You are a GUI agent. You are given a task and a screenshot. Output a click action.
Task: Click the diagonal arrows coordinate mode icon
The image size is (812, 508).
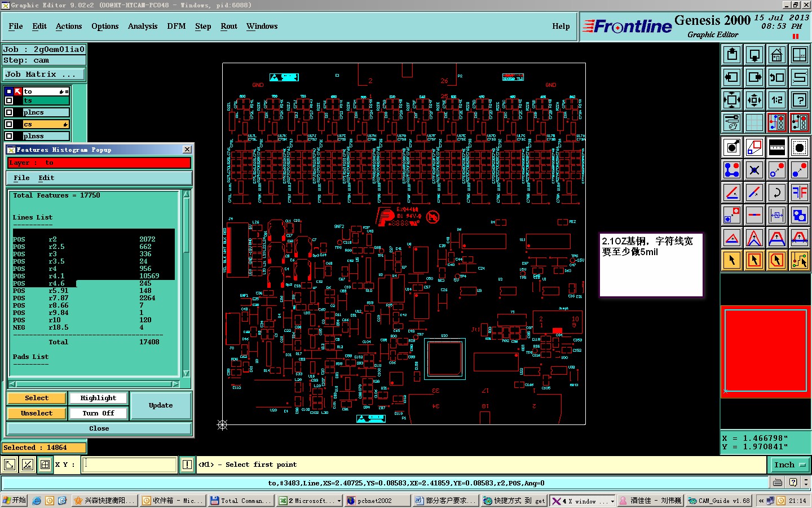[x=10, y=465]
